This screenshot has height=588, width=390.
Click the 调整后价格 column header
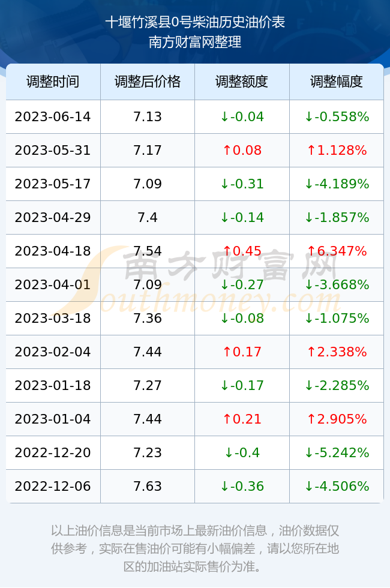pos(148,82)
